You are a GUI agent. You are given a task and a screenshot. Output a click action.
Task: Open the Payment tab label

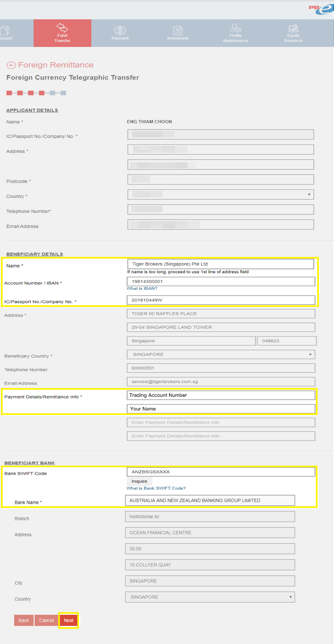click(x=120, y=38)
